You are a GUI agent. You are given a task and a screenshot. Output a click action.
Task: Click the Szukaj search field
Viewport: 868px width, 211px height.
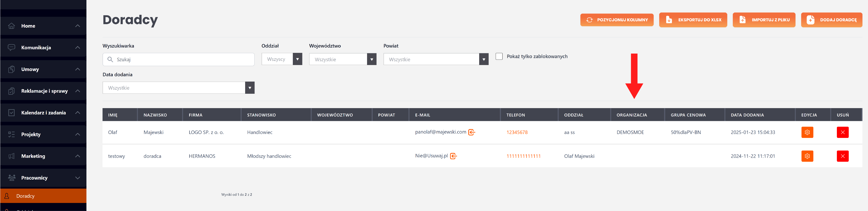182,60
